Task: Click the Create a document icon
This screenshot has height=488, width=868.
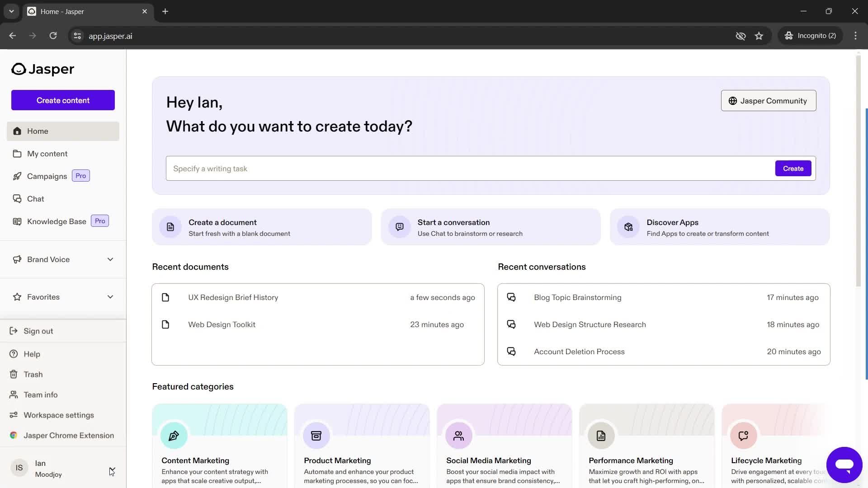Action: (x=170, y=226)
